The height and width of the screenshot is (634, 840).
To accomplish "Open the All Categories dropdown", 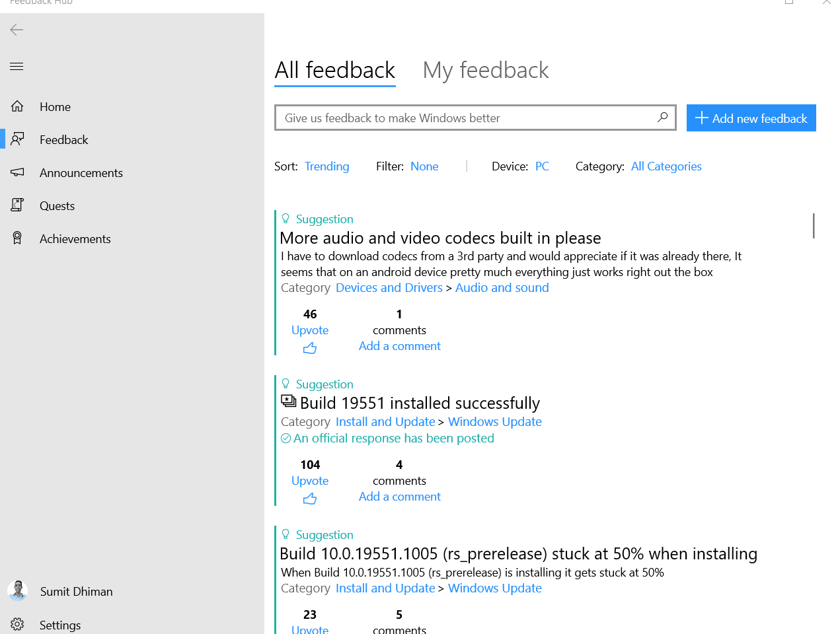I will (666, 166).
